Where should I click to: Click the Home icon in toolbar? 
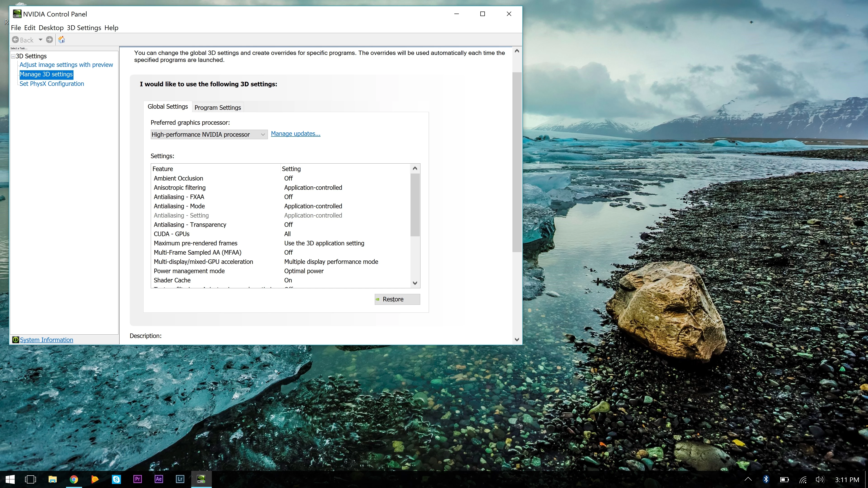[x=61, y=40]
